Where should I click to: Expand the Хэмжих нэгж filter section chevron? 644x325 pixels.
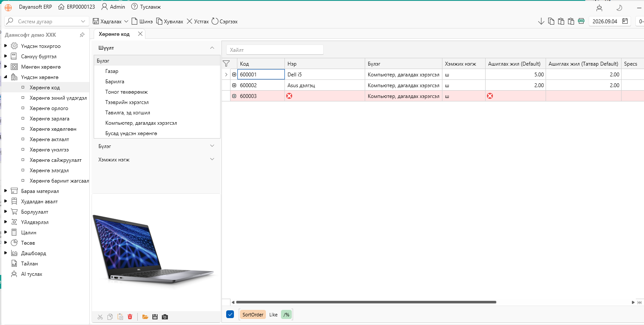pyautogui.click(x=212, y=159)
